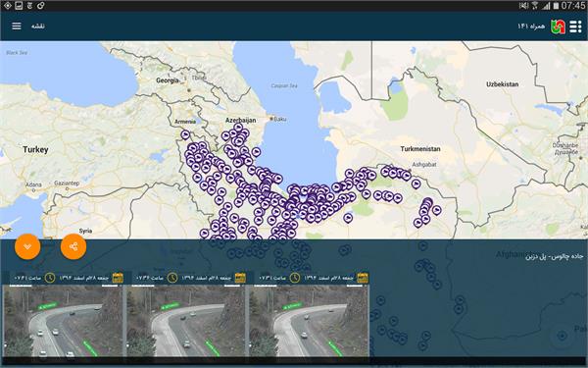Open middle road camera thumbnail
This screenshot has width=588, height=368.
coord(185,321)
